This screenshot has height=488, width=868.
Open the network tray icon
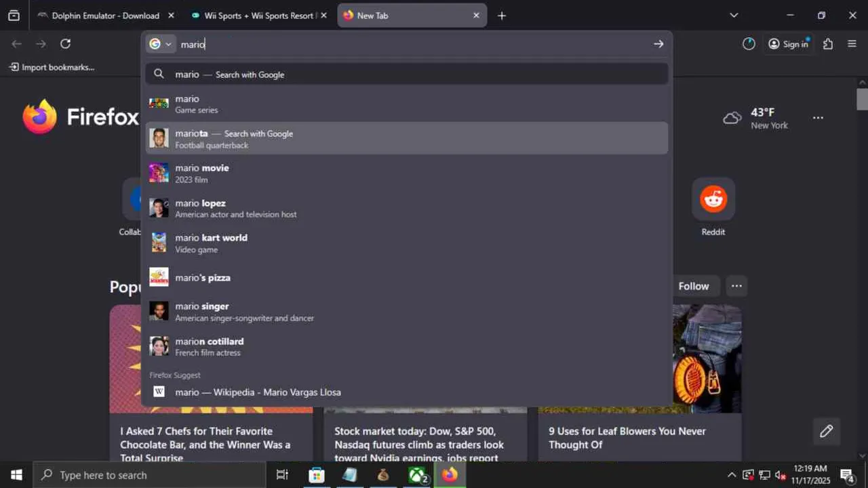pyautogui.click(x=764, y=475)
